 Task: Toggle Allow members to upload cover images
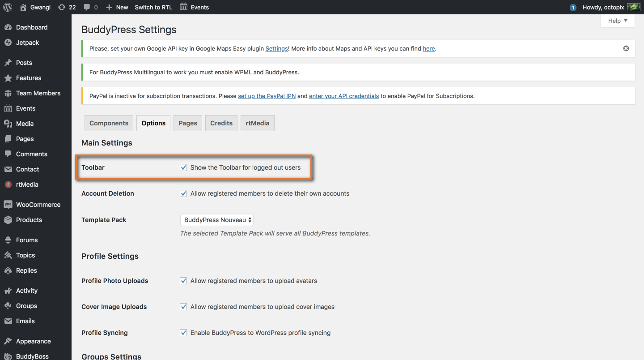pyautogui.click(x=183, y=307)
